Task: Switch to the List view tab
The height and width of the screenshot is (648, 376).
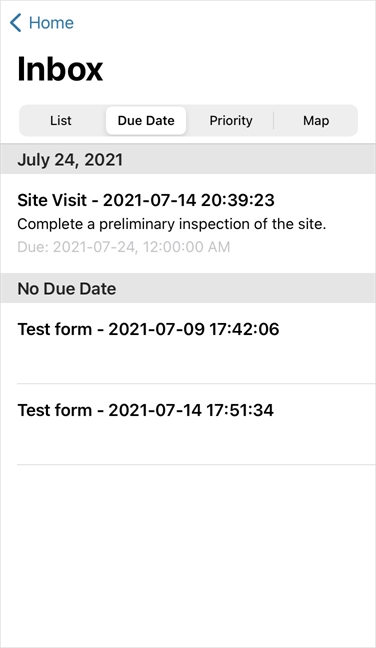Action: (61, 120)
